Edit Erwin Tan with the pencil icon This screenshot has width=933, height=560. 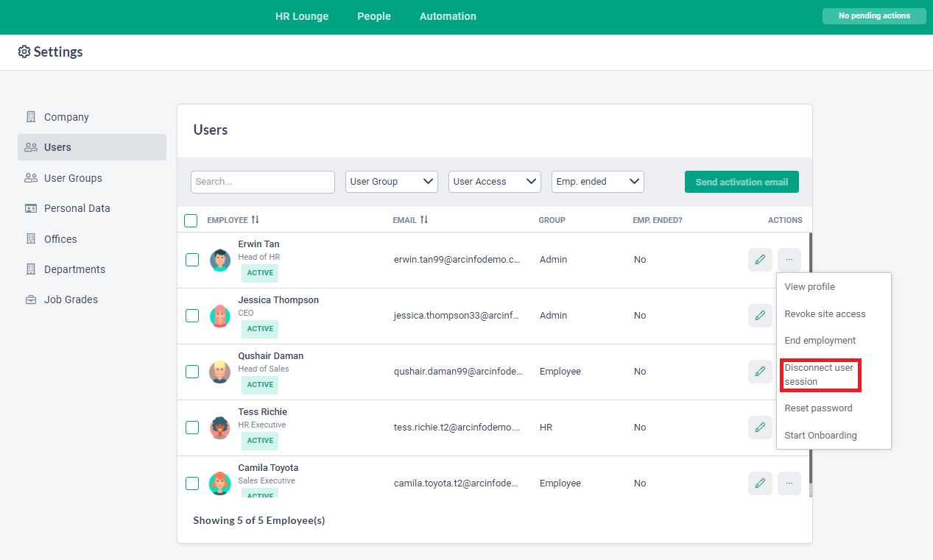[x=760, y=260]
